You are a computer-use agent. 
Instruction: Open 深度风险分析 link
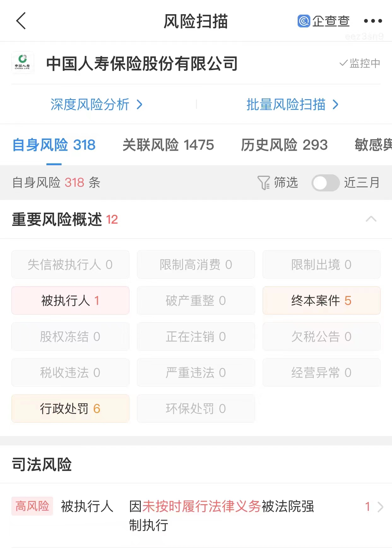click(x=97, y=104)
